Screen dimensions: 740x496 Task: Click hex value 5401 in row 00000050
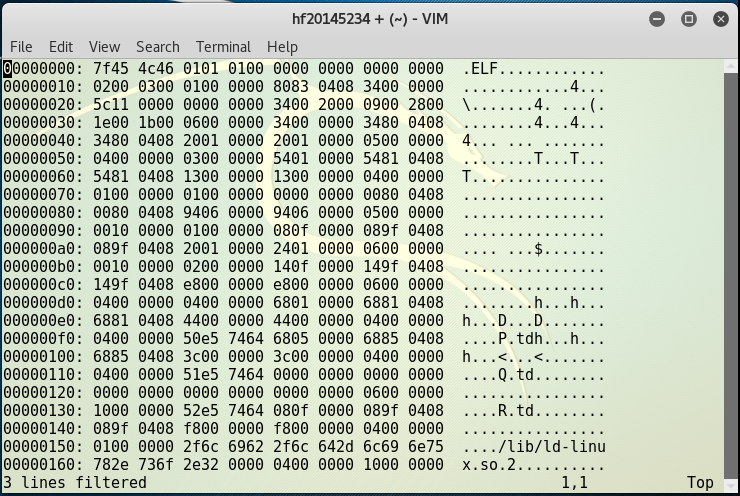coord(291,158)
